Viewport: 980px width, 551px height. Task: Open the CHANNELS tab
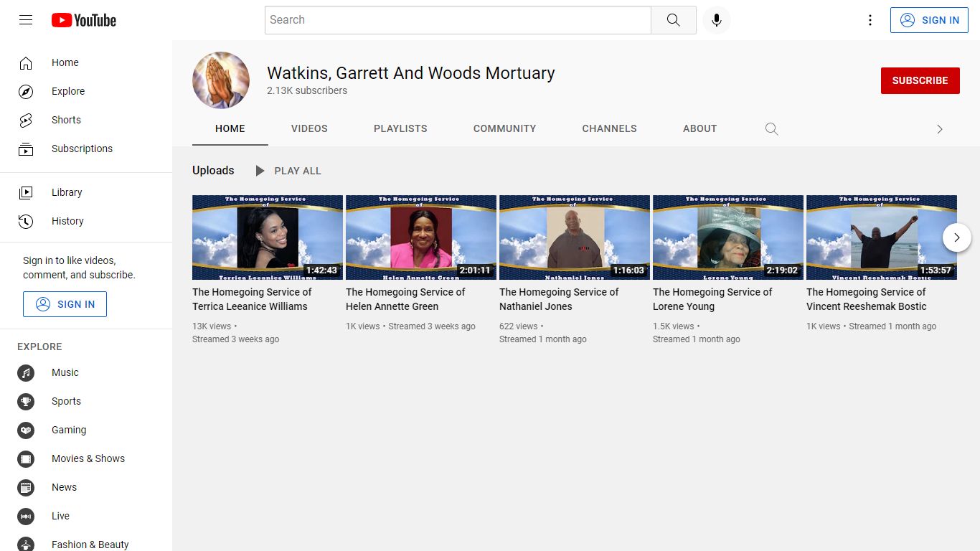pyautogui.click(x=609, y=129)
